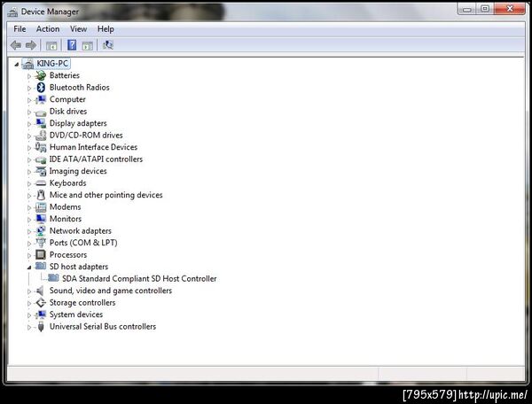The width and height of the screenshot is (532, 404).
Task: Open the View menu
Action: tap(78, 29)
